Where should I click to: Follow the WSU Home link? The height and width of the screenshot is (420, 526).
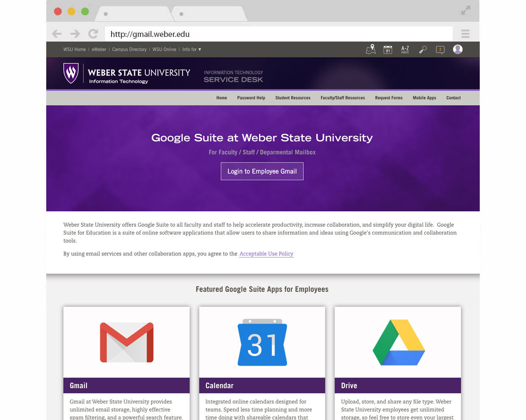point(75,50)
